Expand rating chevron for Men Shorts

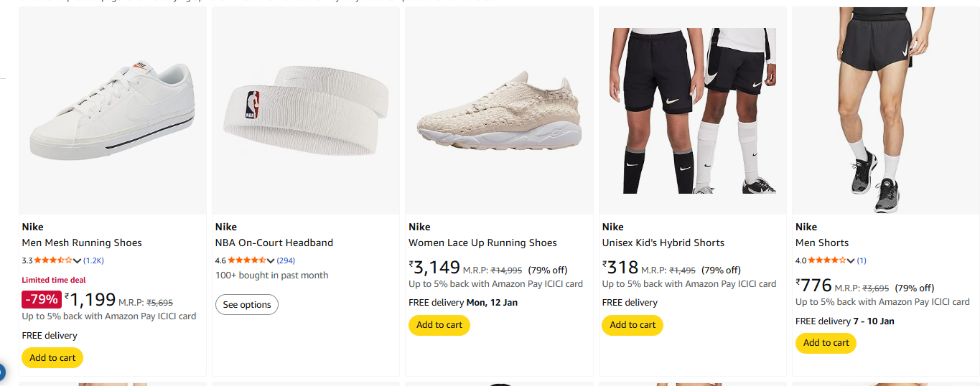pyautogui.click(x=851, y=260)
